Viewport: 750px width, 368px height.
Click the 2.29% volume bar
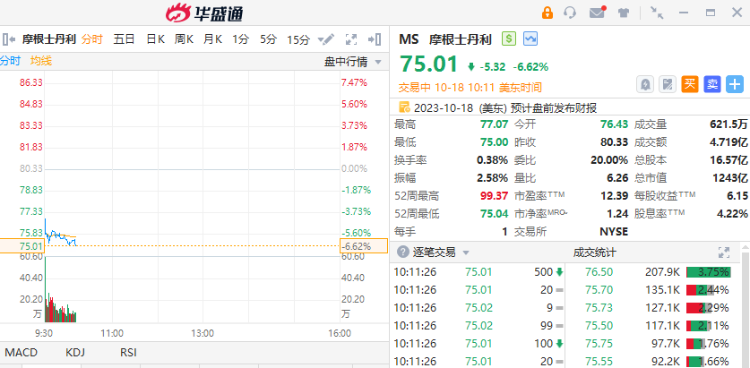708,307
